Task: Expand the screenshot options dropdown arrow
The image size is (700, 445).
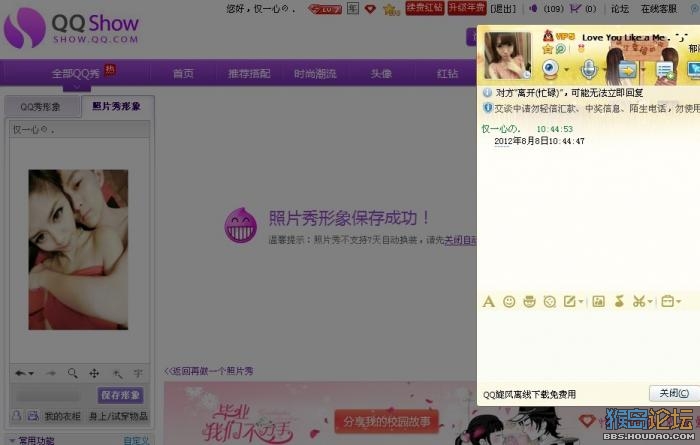Action: (x=650, y=302)
